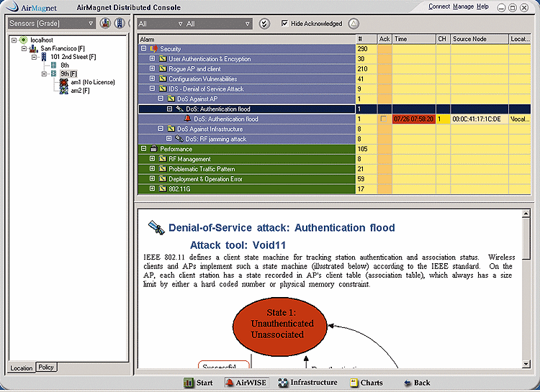Image resolution: width=540 pixels, height=392 pixels.
Task: Collapse the 9th [F] floor node
Action: pyautogui.click(x=44, y=73)
